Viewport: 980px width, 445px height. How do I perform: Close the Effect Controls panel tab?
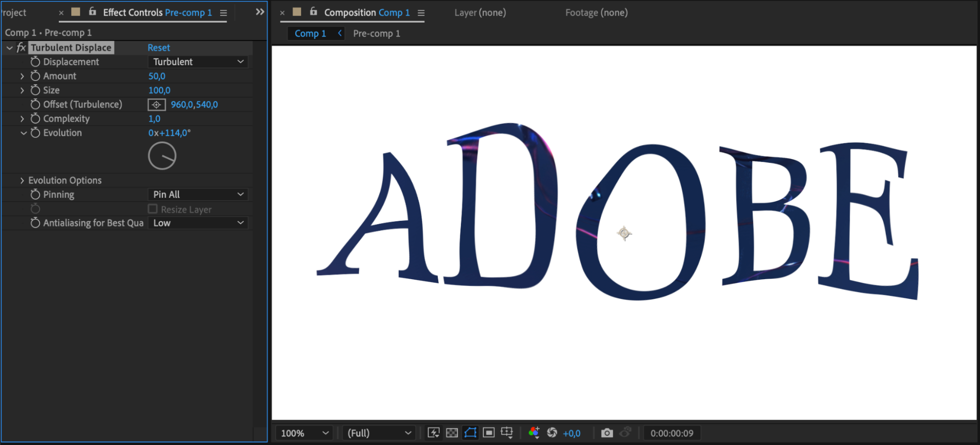61,13
